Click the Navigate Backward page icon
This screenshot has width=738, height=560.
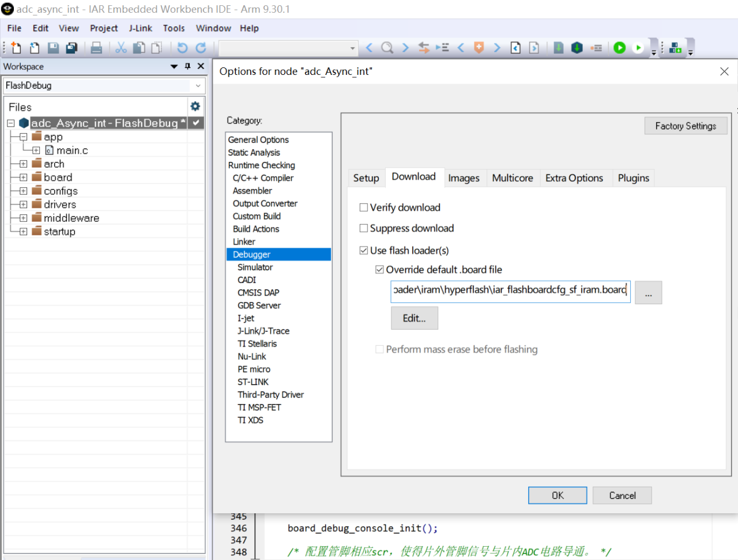pyautogui.click(x=515, y=48)
